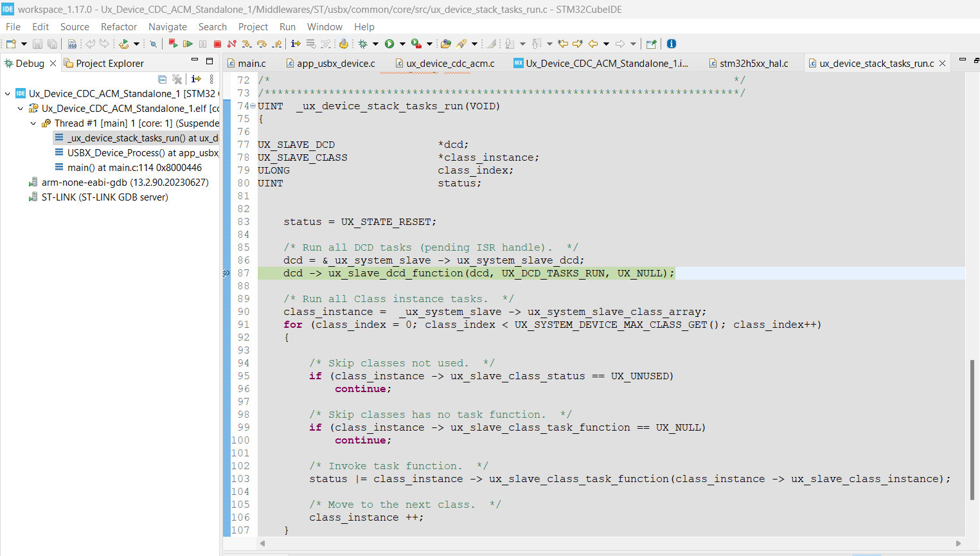Terminate the debug session with the red Stop button
The height and width of the screenshot is (556, 980).
[x=217, y=44]
